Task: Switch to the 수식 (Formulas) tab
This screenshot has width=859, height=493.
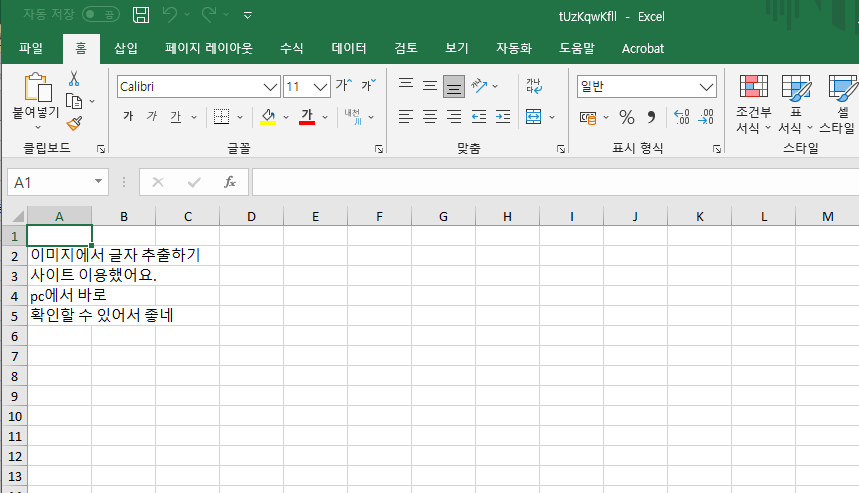Action: [291, 48]
